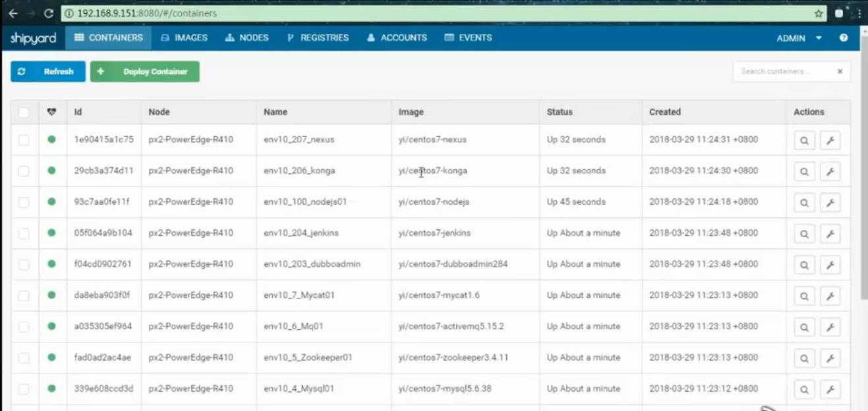Inspect container env10_204_jenkins with magnifier icon

point(804,234)
